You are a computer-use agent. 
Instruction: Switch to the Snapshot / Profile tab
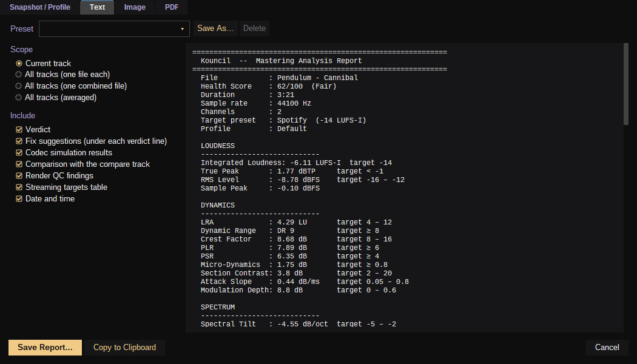[40, 7]
